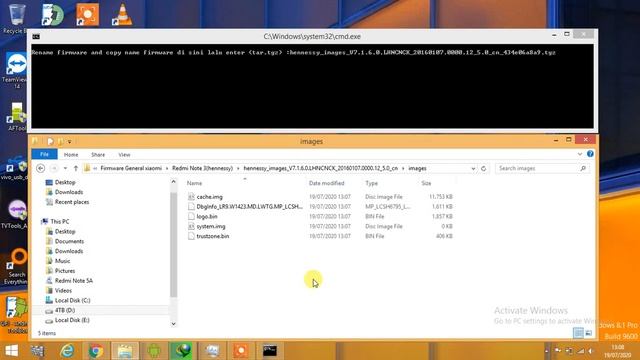The image size is (640, 360).
Task: Select Desktop under favorites in sidebar
Action: click(x=65, y=182)
